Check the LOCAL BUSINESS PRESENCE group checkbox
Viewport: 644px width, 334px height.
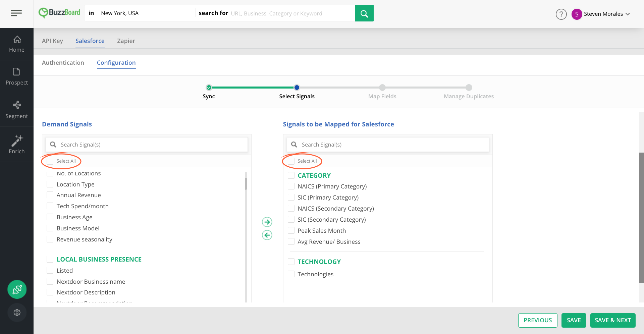tap(50, 259)
